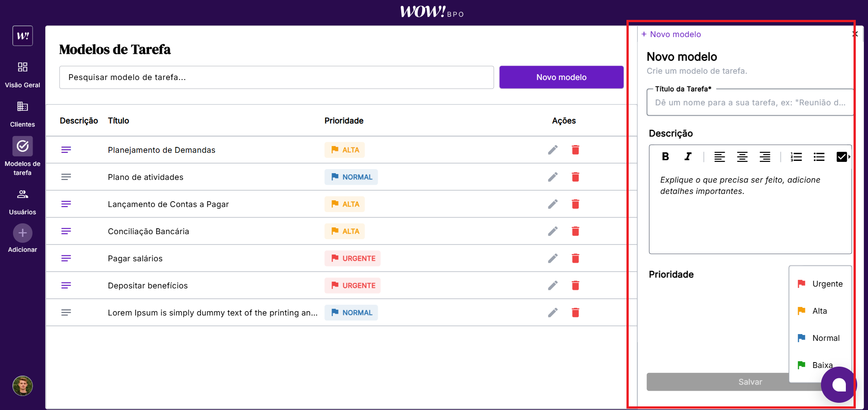Toggle italic formatting in description editor
Image resolution: width=868 pixels, height=410 pixels.
[x=688, y=157]
